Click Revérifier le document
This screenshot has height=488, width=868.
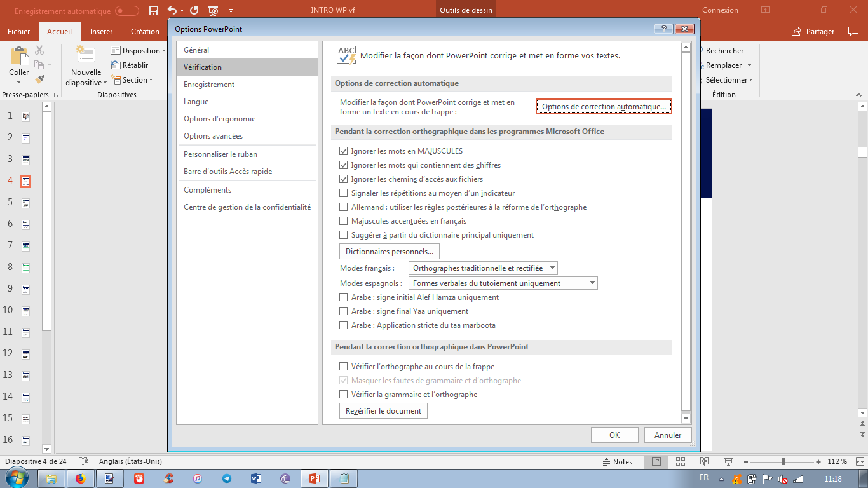[x=383, y=411]
